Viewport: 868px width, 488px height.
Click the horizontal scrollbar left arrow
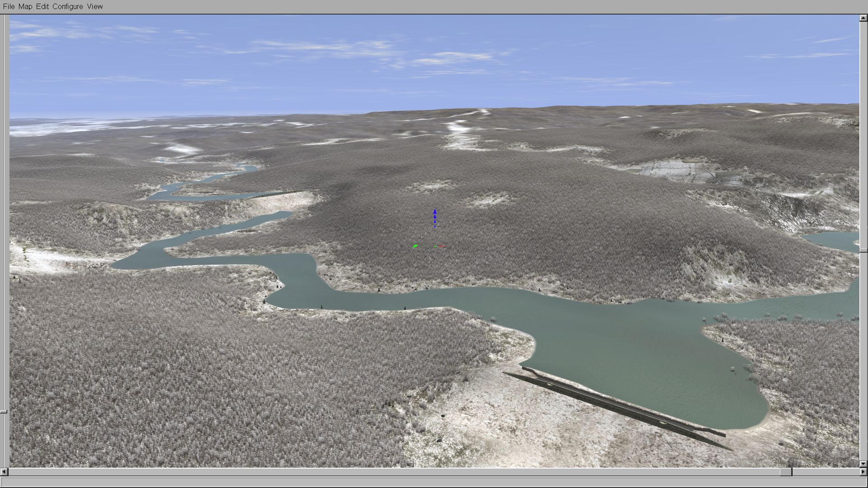point(4,472)
